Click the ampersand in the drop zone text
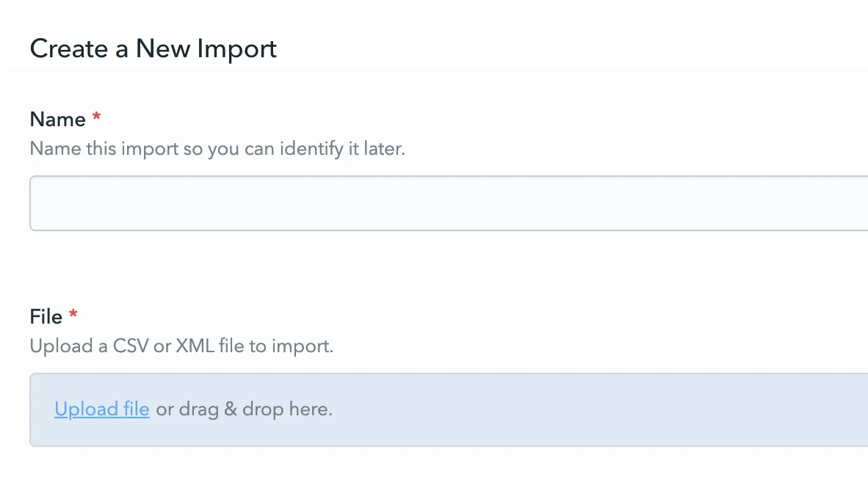The height and width of the screenshot is (499, 868). (231, 409)
